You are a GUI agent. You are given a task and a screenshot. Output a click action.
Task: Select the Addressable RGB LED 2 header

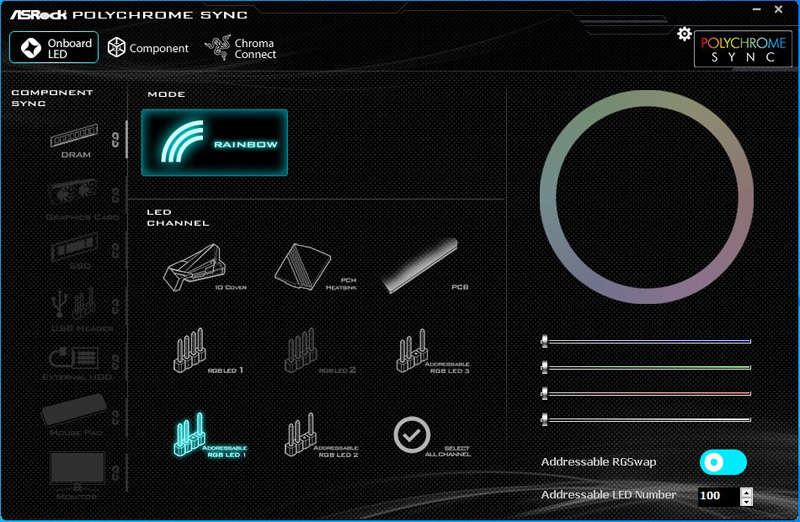coord(320,435)
